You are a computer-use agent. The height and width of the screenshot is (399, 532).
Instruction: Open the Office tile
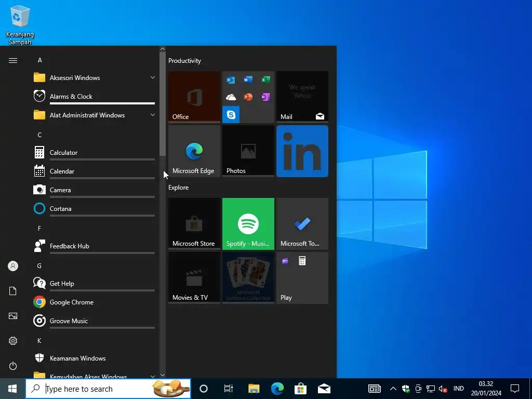pyautogui.click(x=194, y=97)
